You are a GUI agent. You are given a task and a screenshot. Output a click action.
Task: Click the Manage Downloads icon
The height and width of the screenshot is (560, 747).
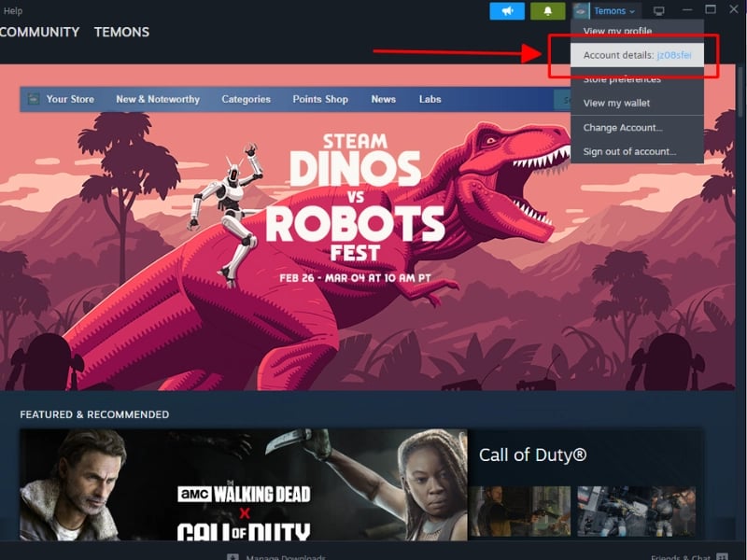point(233,556)
